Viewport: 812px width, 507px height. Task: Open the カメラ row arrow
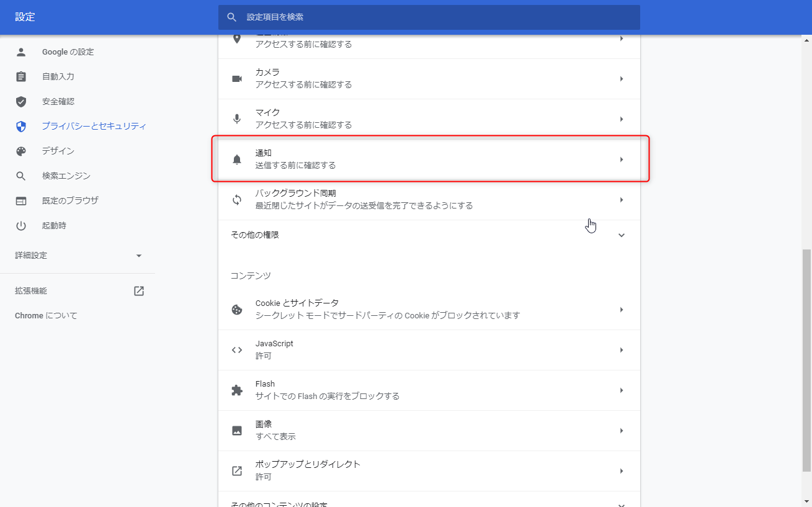(x=622, y=79)
